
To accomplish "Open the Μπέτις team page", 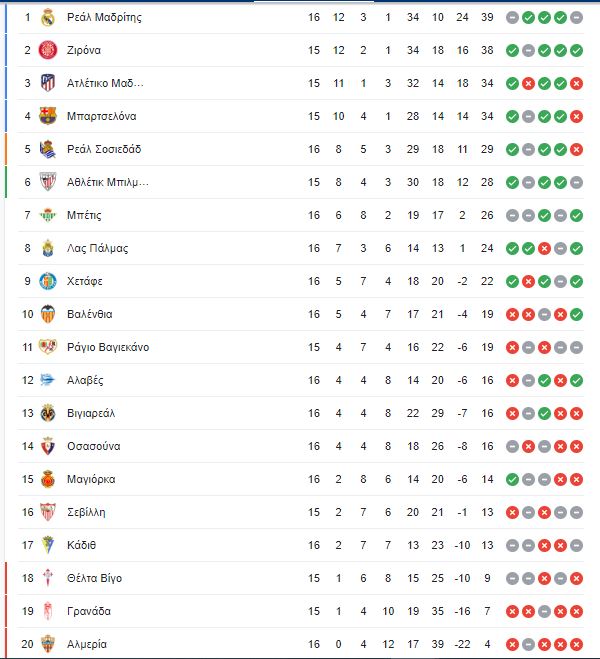I will pos(84,216).
